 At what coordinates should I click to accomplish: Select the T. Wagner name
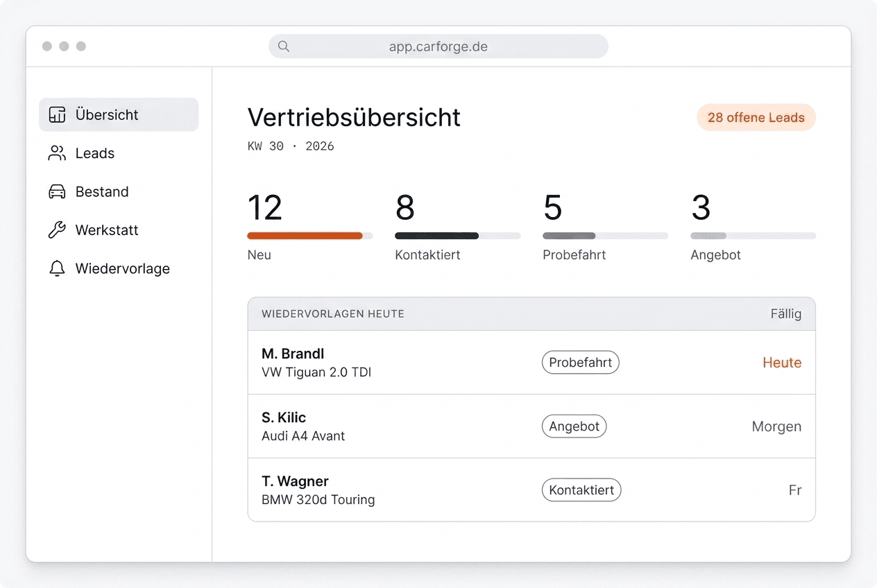[295, 481]
